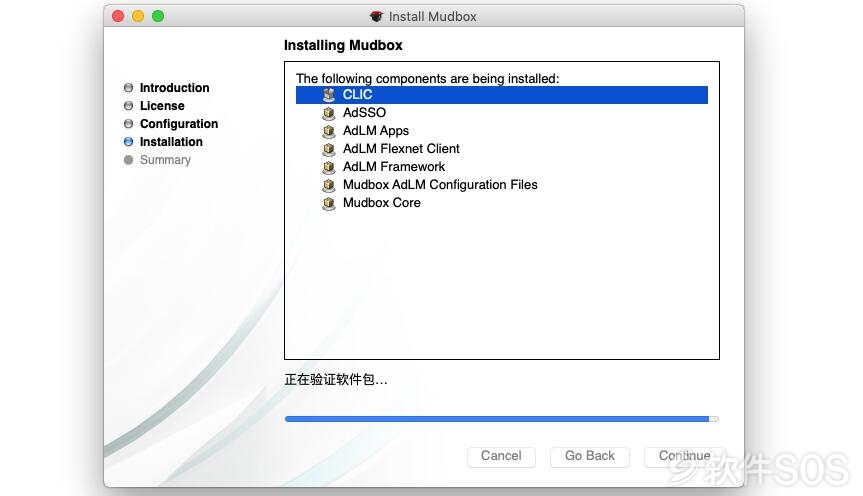Select AdLM Flexnet Client in the list
Viewport: 863px width, 496px height.
[x=501, y=149]
